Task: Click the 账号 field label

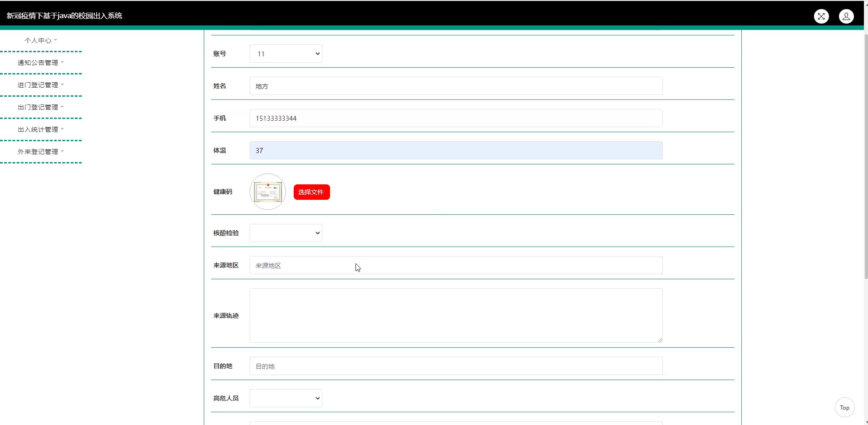Action: tap(220, 54)
